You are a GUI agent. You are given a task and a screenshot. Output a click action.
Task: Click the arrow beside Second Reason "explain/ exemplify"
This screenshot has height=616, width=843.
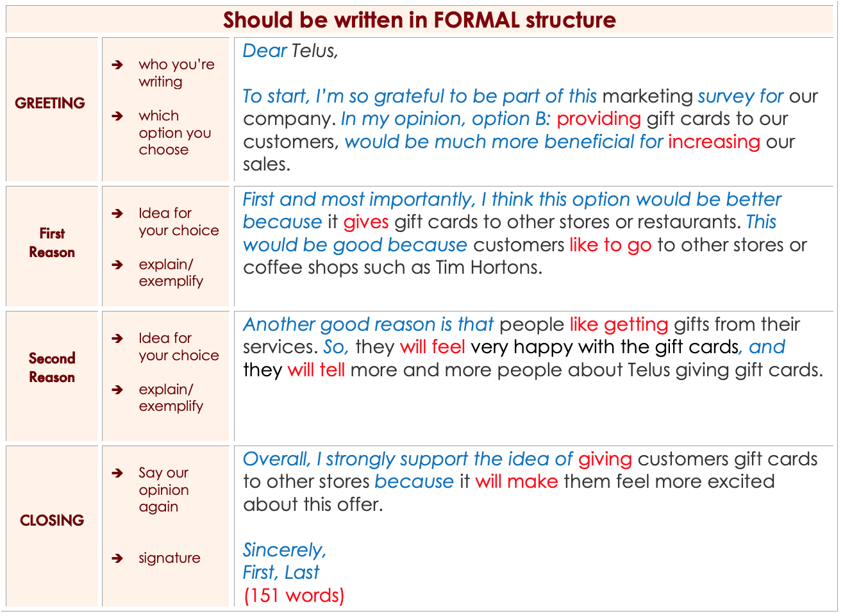pos(117,390)
